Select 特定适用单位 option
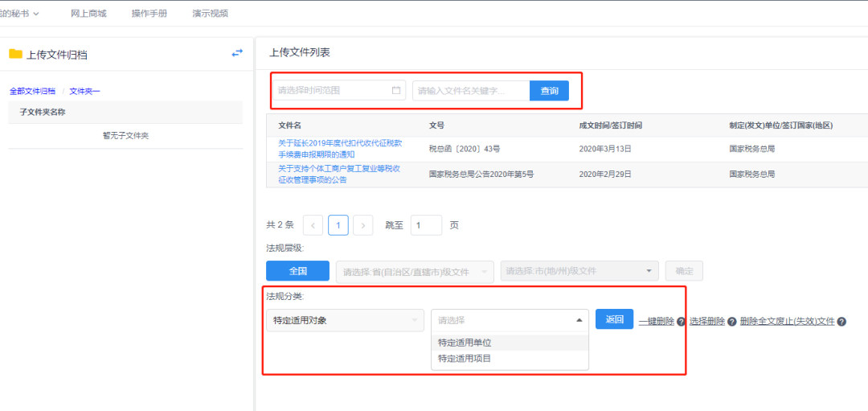 click(x=510, y=343)
